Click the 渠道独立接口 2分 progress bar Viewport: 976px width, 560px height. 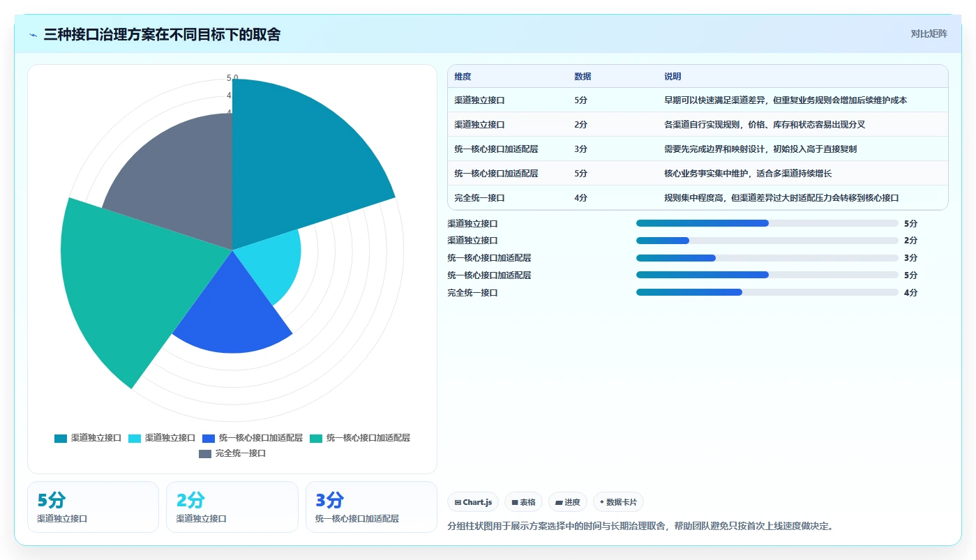(x=767, y=241)
